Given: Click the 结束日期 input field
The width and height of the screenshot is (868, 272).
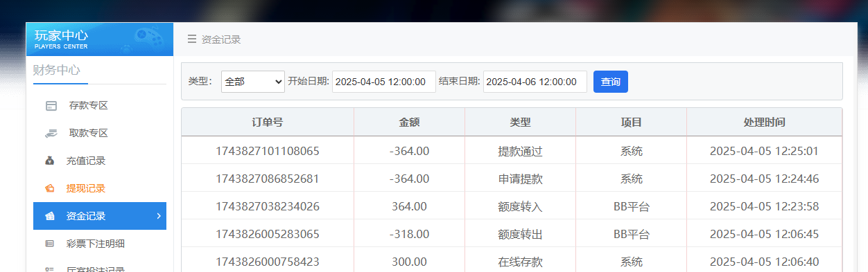Looking at the screenshot, I should 535,82.
